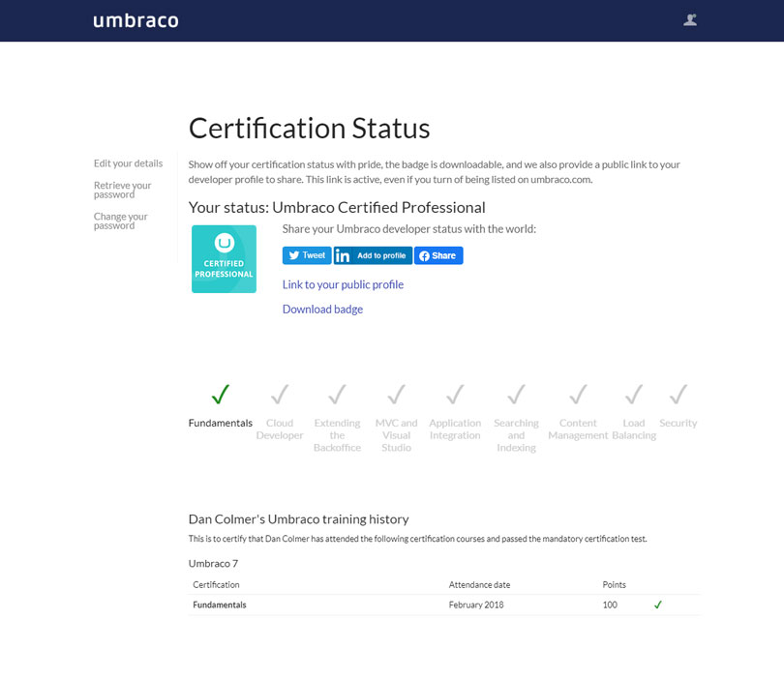Viewport: 784px width, 679px height.
Task: Click the Cloud Developer label
Action: pos(280,429)
